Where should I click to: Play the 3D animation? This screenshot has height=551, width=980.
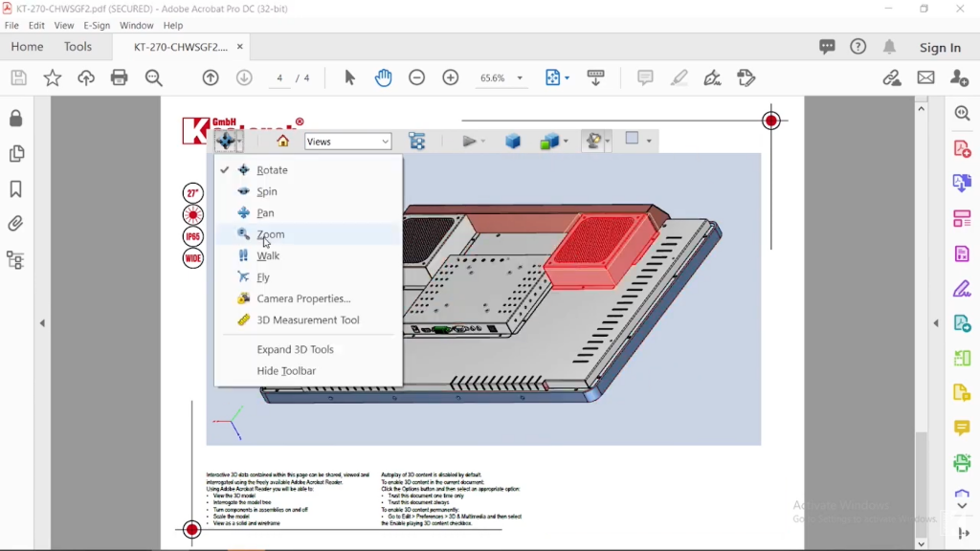coord(469,141)
